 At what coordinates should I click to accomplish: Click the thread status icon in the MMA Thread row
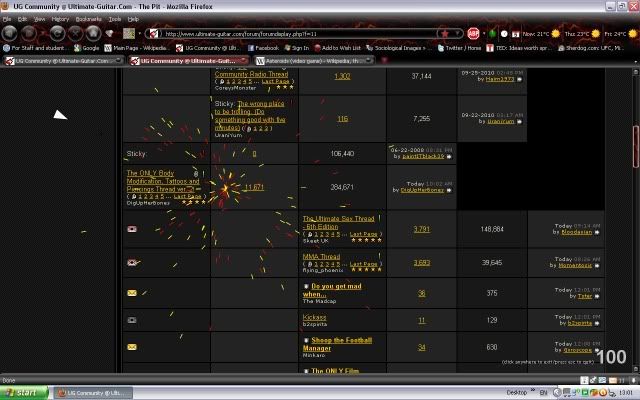132,262
